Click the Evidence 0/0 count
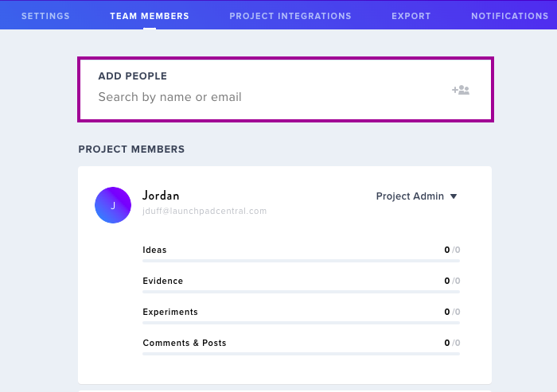Viewport: 557px width, 392px height. tap(452, 281)
